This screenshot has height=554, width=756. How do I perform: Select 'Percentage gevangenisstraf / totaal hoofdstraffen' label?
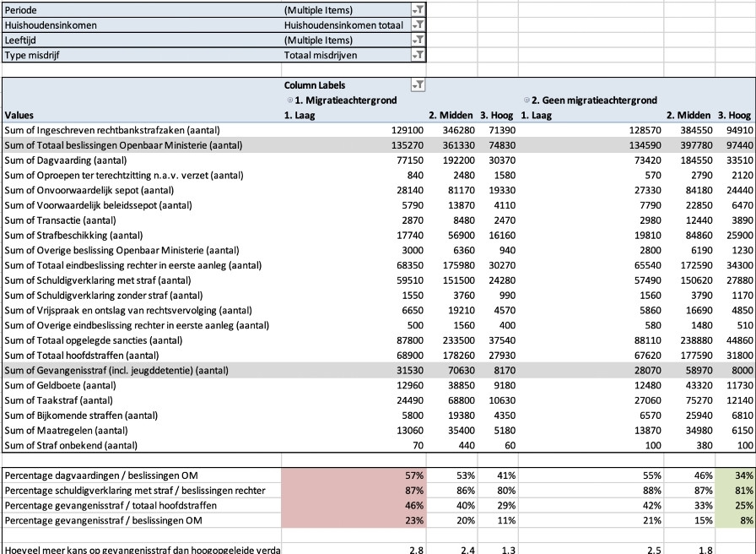[x=142, y=505]
